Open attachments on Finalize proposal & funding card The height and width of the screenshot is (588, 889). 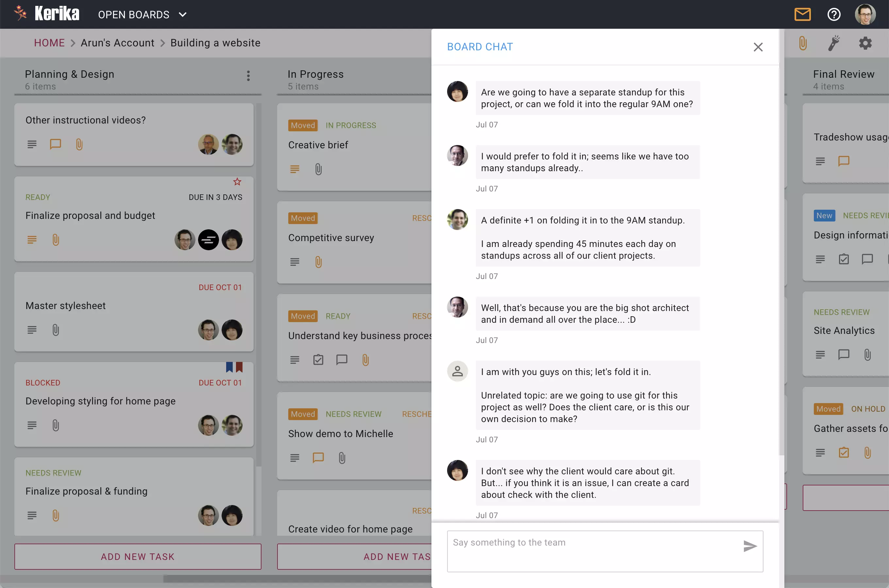(56, 515)
